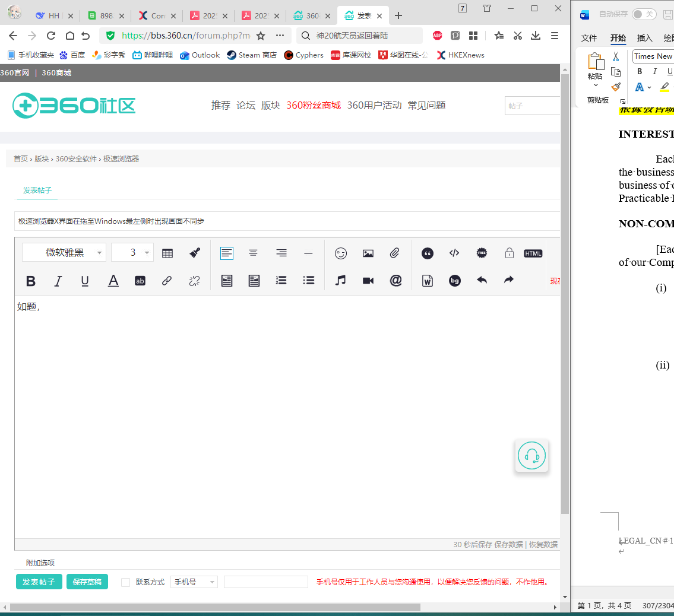Insert a table in the editor
Viewport: 674px width, 616px height.
[167, 253]
